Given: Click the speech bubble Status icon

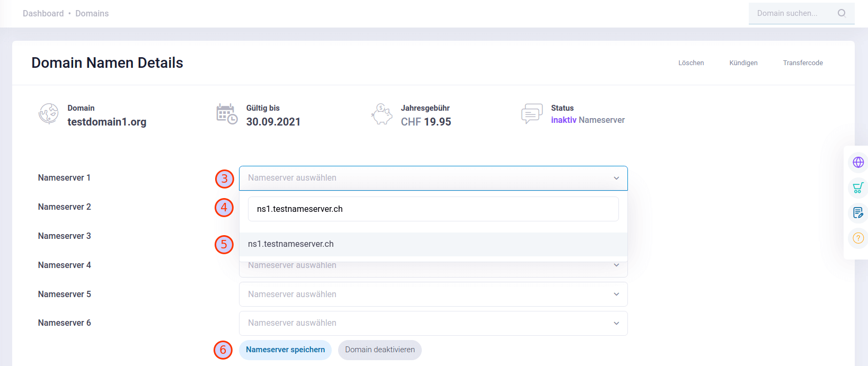Looking at the screenshot, I should (532, 114).
